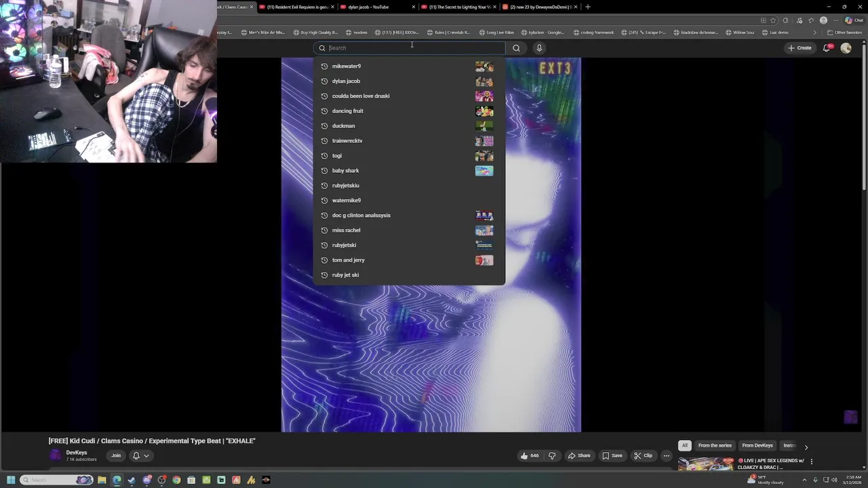Image resolution: width=868 pixels, height=488 pixels.
Task: Activate voice search microphone icon
Action: pos(539,48)
